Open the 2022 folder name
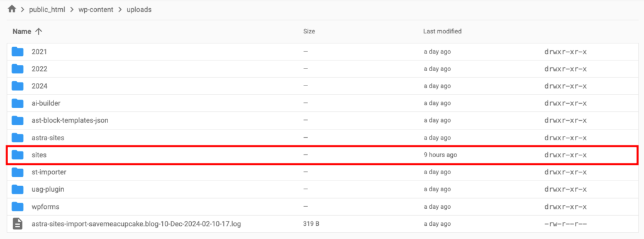Screen dimensions: 644x239 tap(40, 69)
